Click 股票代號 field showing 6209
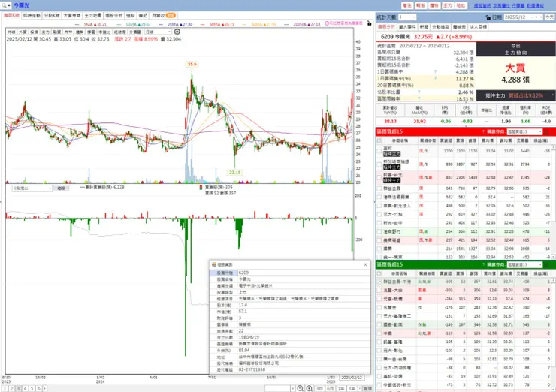 point(304,273)
